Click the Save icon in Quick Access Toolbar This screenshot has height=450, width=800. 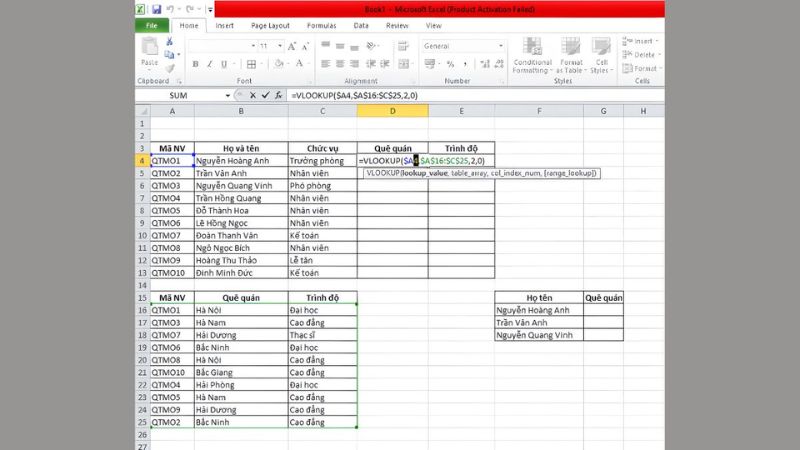pos(157,9)
